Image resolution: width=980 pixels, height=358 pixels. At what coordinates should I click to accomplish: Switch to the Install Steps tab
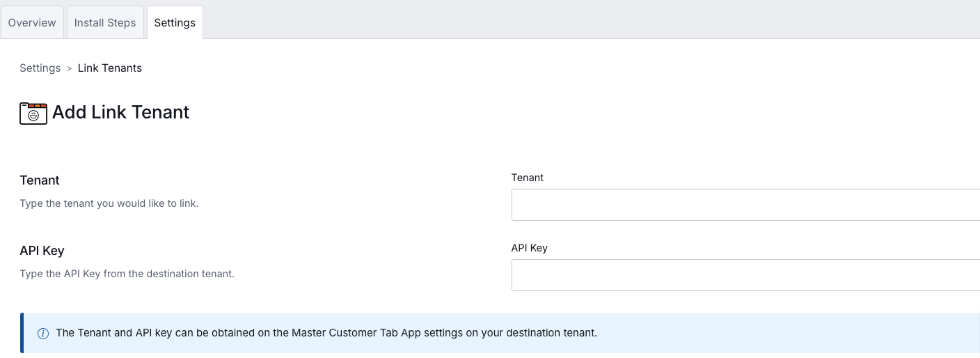[x=105, y=22]
